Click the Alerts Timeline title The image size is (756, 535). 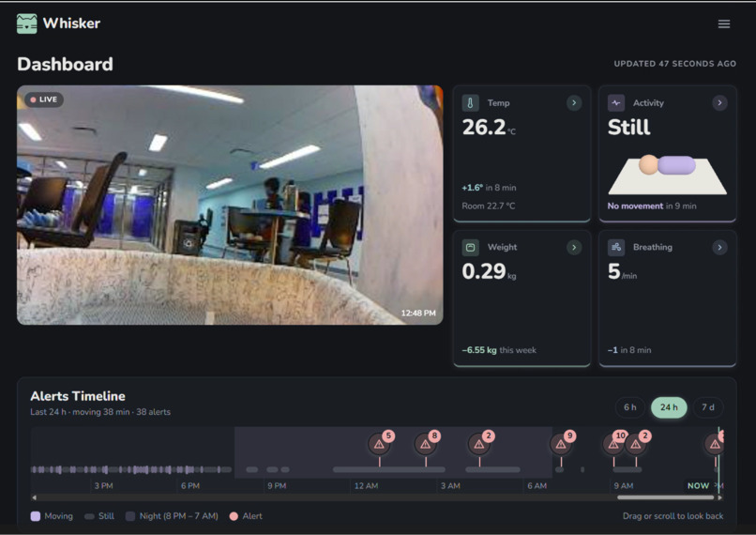point(78,396)
